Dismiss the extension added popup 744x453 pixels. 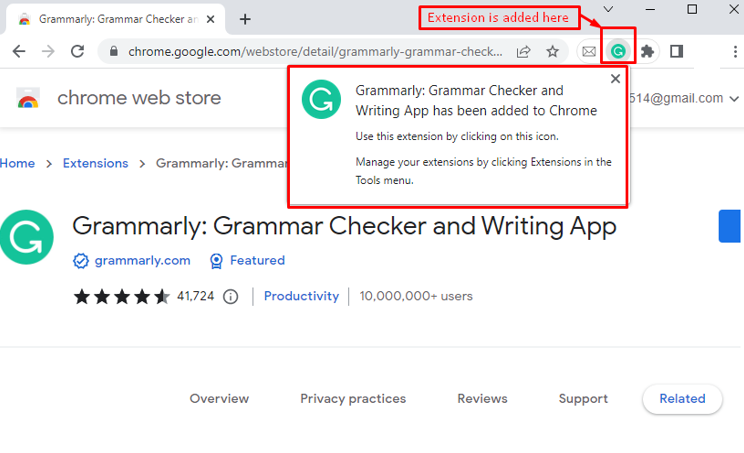coord(615,79)
